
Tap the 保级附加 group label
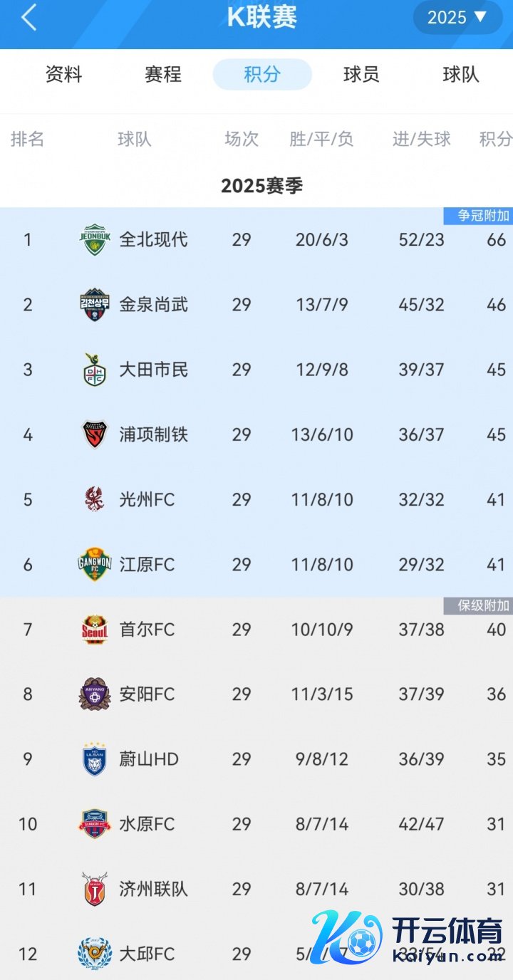click(x=477, y=605)
